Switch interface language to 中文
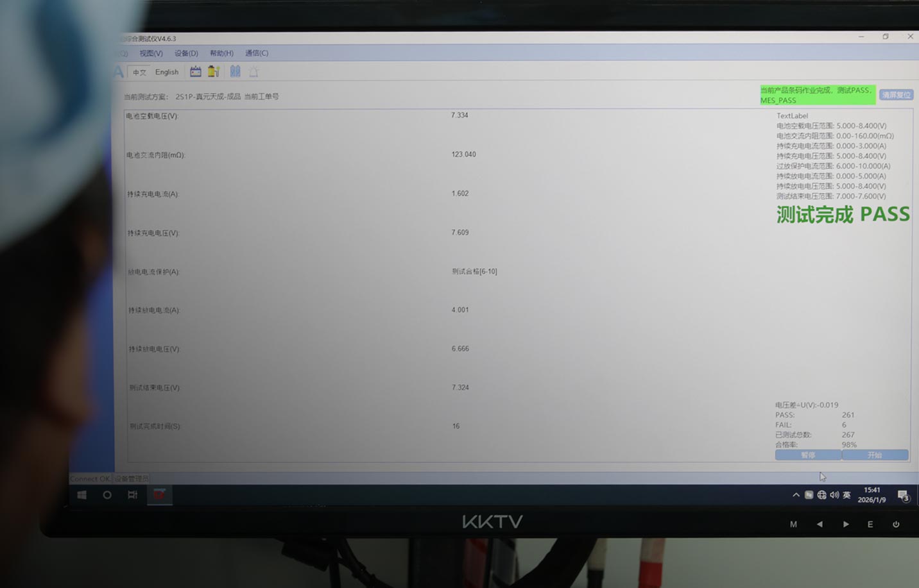919x588 pixels. pos(139,72)
